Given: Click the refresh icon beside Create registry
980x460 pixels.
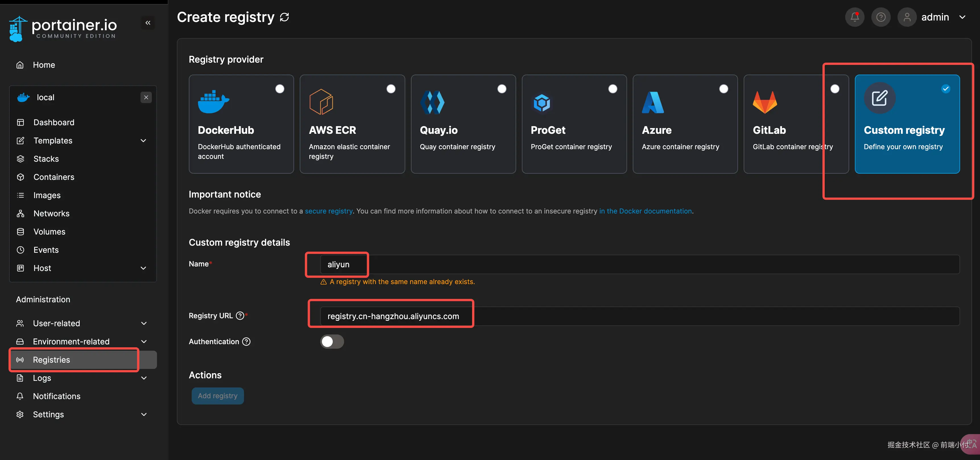Looking at the screenshot, I should pos(285,17).
